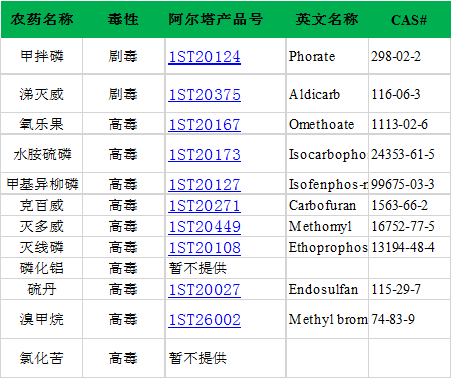Image resolution: width=452 pixels, height=379 pixels.
Task: Select the 磷化铝 row's 暂不提供 cell
Action: 225,268
